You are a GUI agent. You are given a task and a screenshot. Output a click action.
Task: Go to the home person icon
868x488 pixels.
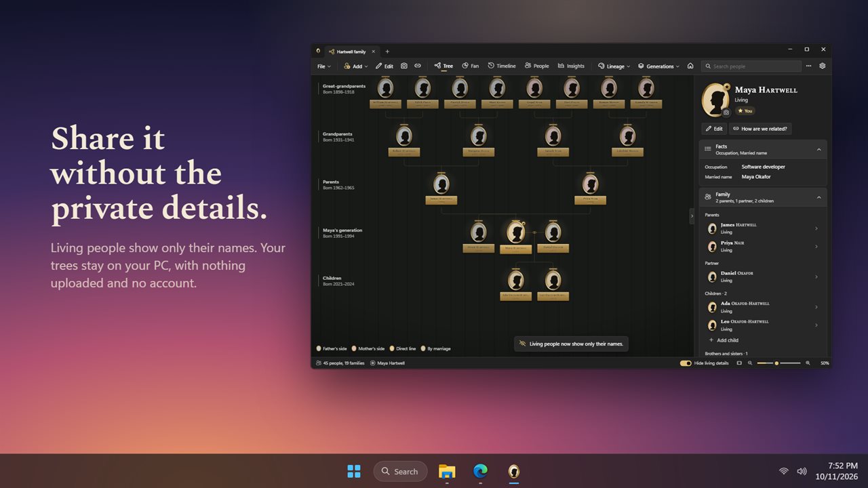(690, 66)
